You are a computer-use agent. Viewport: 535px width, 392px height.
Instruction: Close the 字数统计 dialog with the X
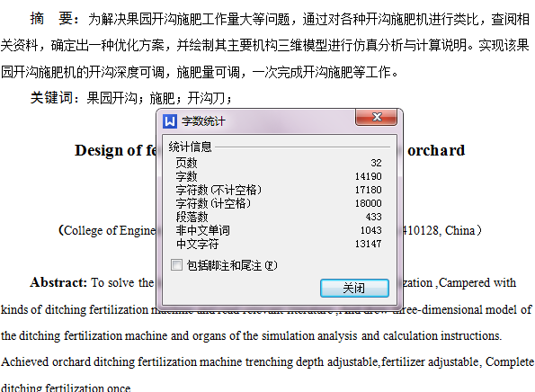pos(377,117)
